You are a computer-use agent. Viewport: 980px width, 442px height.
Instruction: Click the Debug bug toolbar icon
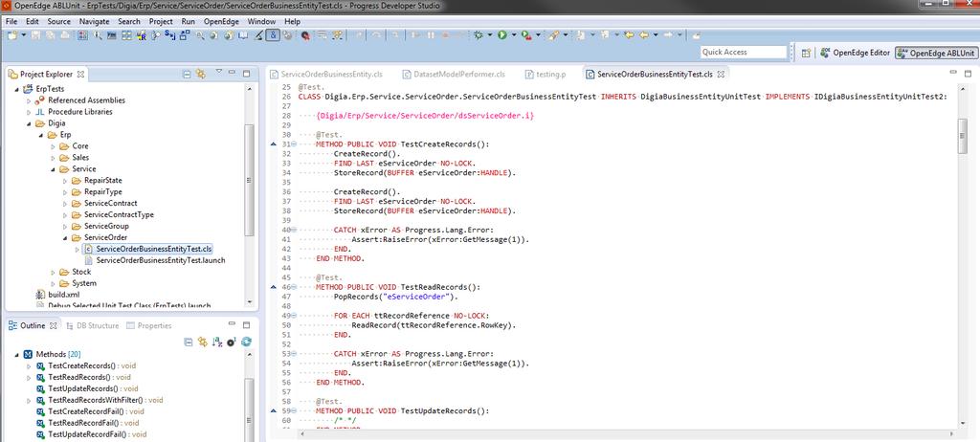(479, 35)
